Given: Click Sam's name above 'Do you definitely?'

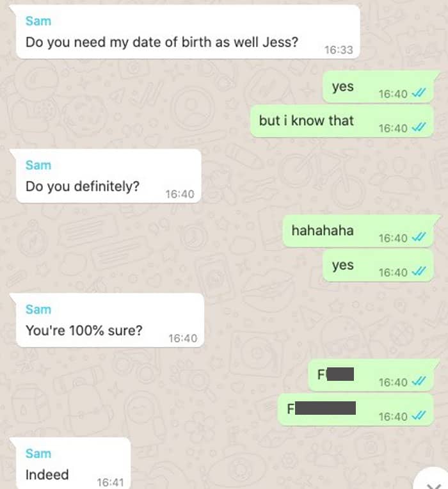Looking at the screenshot, I should pos(38,165).
